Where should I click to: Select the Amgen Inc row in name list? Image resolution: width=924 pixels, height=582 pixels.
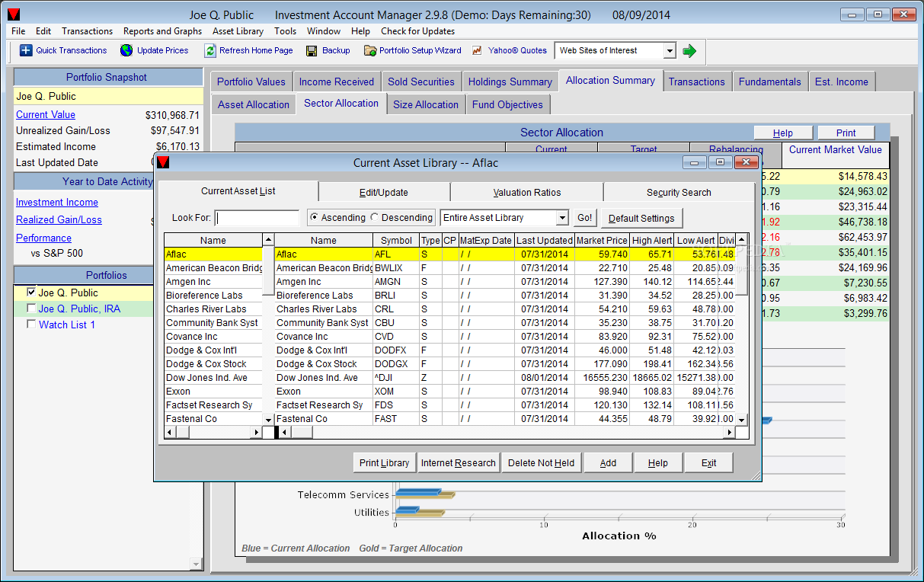click(213, 281)
